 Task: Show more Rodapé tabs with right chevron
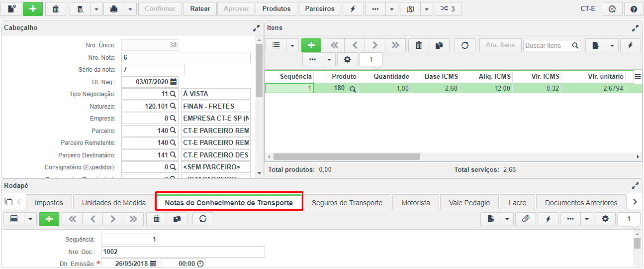point(635,202)
